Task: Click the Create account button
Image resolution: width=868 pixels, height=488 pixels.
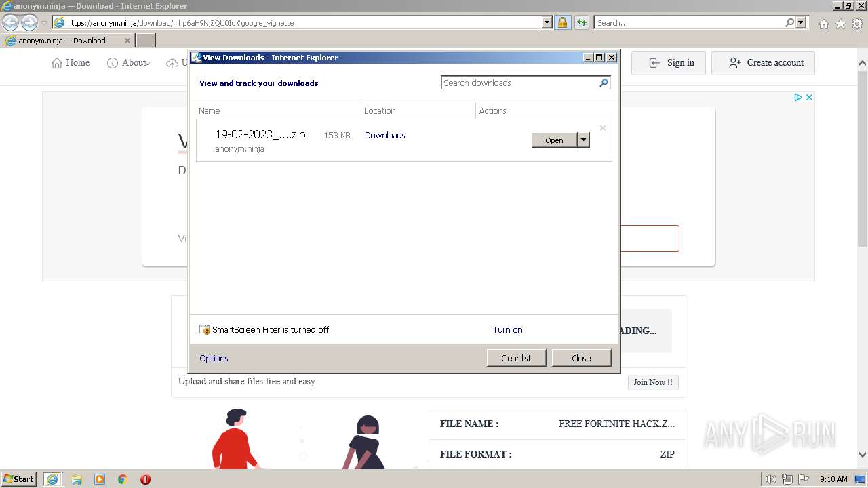Action: [763, 63]
